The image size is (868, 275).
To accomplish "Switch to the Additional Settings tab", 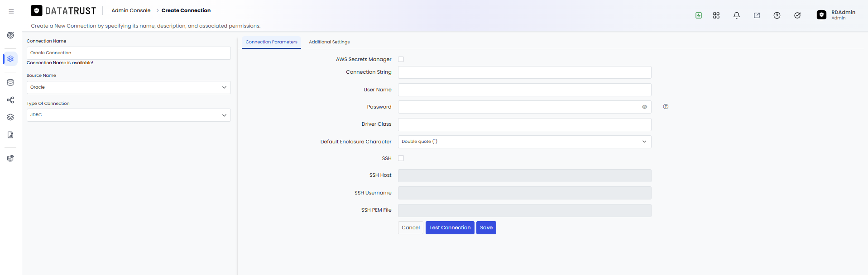I will (x=329, y=42).
